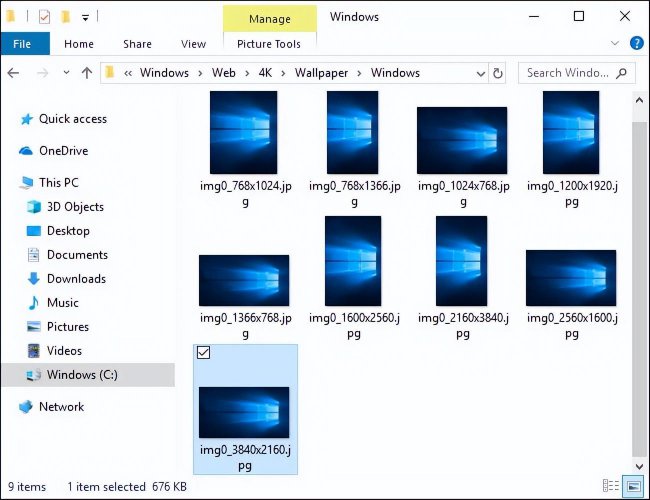Select the img0_1200x1920.jpg thumbnail
Viewport: 650px width, 500px height.
(571, 132)
